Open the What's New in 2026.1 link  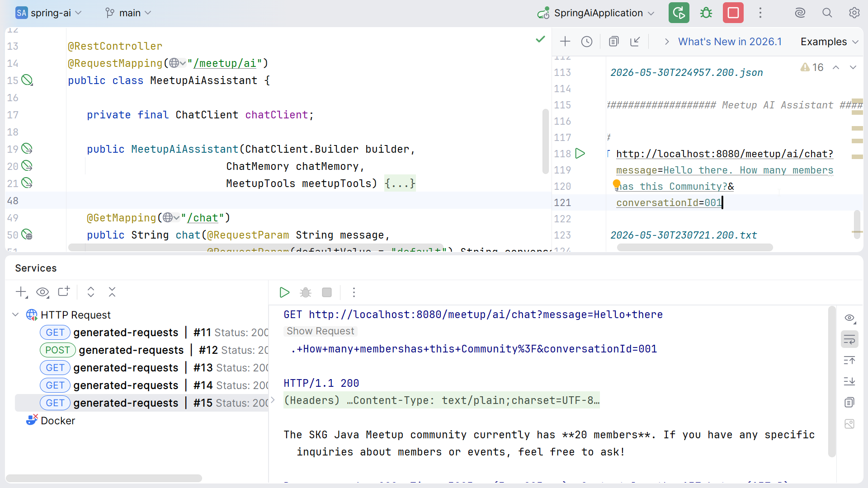point(730,42)
